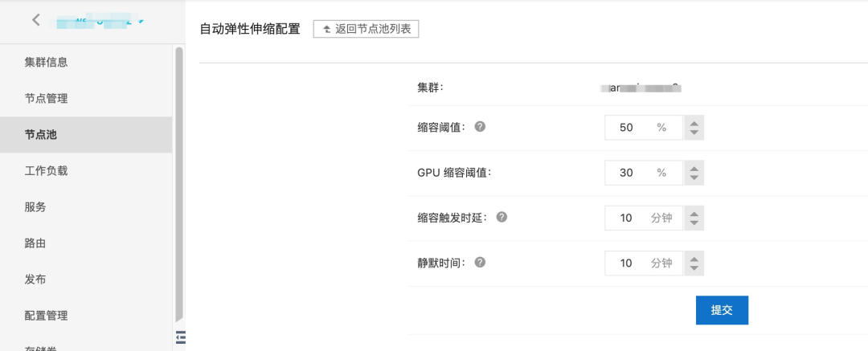
Task: Increase GPU 缩容阈值 with up arrow
Action: tap(694, 168)
